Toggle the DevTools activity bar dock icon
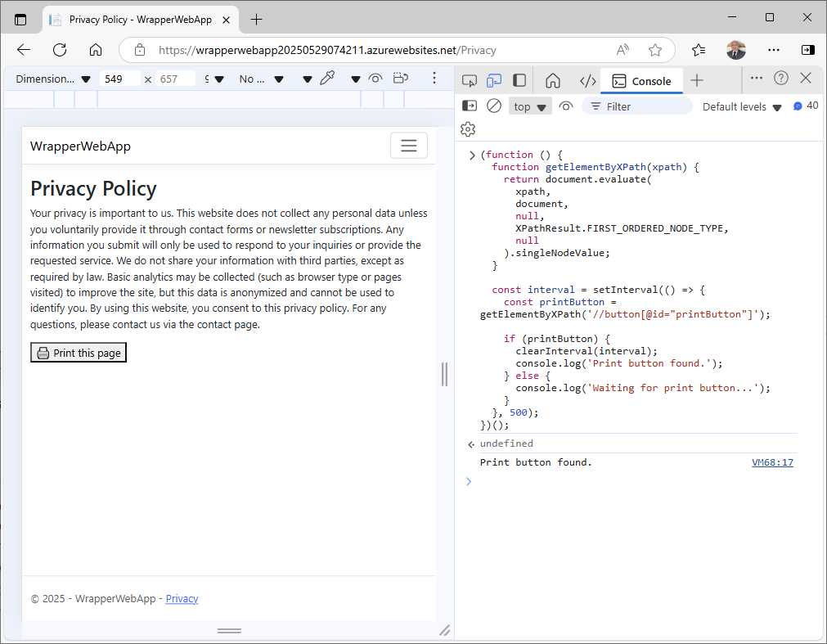This screenshot has width=827, height=644. pyautogui.click(x=519, y=80)
